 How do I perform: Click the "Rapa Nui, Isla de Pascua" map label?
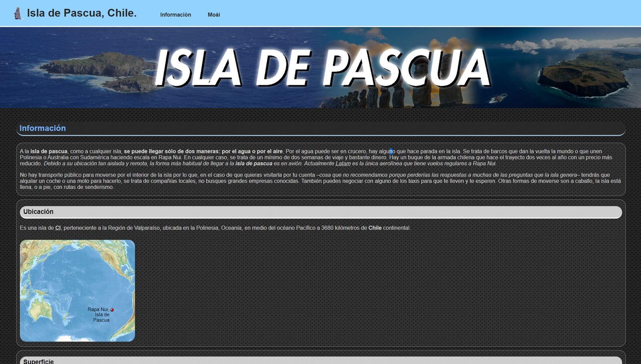pyautogui.click(x=99, y=315)
